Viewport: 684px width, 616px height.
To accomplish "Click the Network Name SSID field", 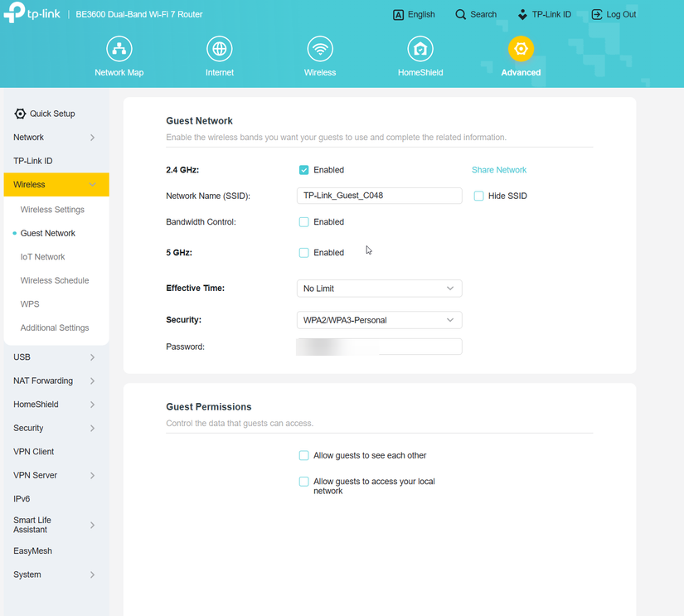I will click(380, 196).
